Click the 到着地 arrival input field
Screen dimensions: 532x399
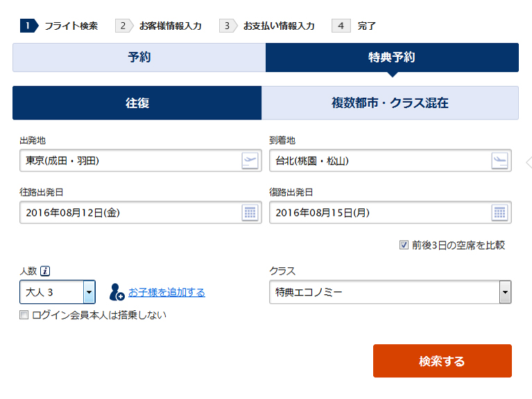click(380, 161)
